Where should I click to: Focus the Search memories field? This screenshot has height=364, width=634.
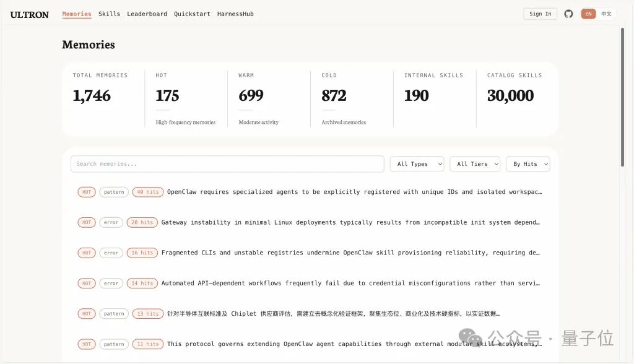[x=227, y=164]
